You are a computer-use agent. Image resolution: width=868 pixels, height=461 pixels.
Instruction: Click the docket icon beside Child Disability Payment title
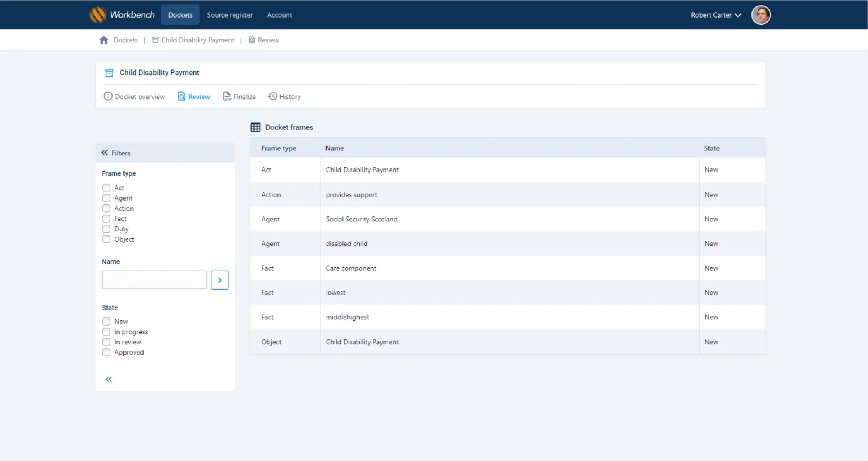pos(108,72)
